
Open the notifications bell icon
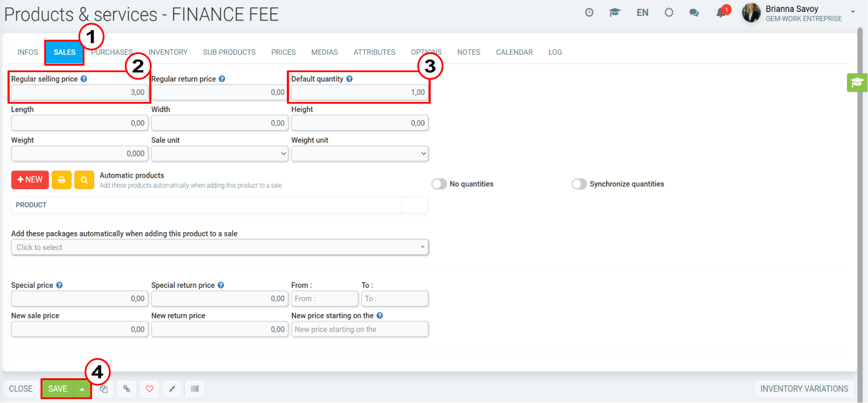click(x=721, y=12)
